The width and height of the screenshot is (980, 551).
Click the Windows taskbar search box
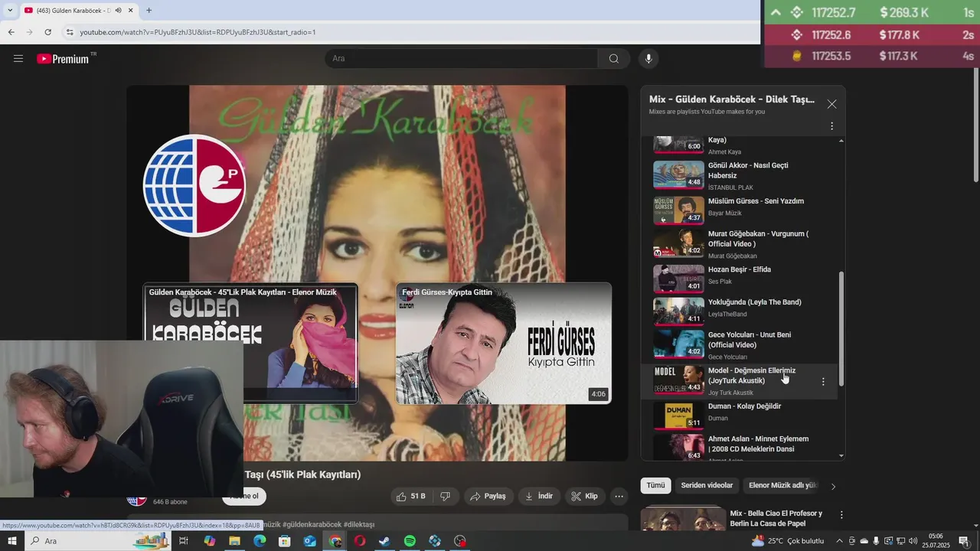[100, 541]
